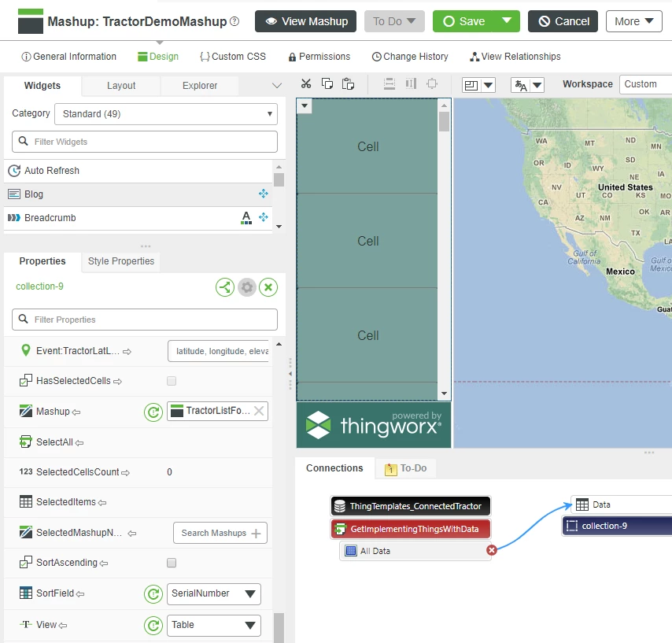Switch to the To-Do tab

click(405, 468)
